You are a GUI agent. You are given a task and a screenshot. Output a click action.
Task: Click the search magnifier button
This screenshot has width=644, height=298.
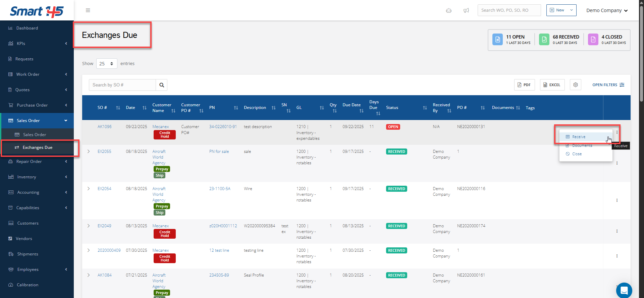point(162,85)
